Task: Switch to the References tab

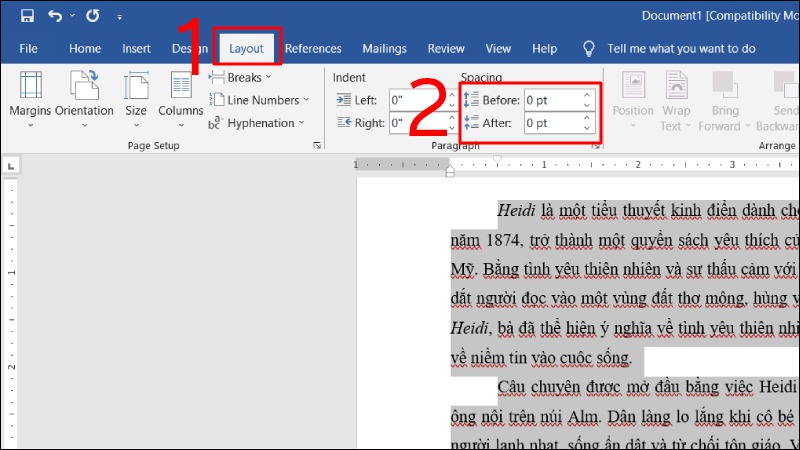Action: (x=313, y=48)
